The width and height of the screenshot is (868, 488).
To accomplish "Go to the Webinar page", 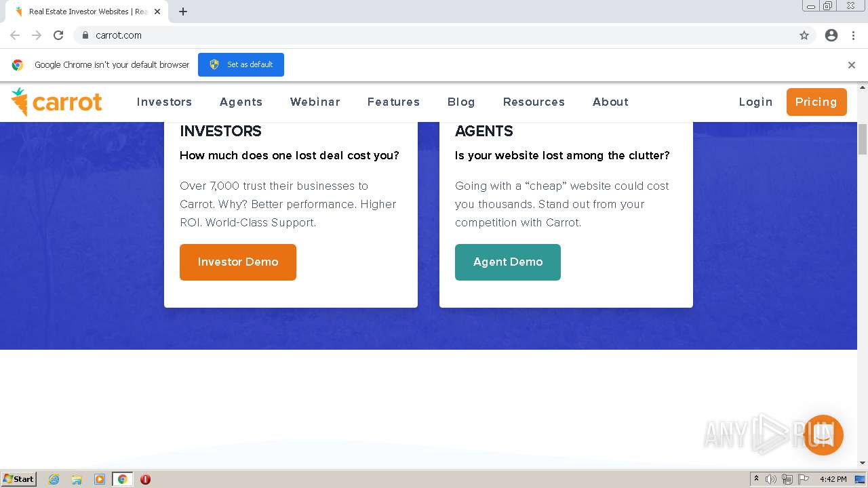I will (315, 102).
